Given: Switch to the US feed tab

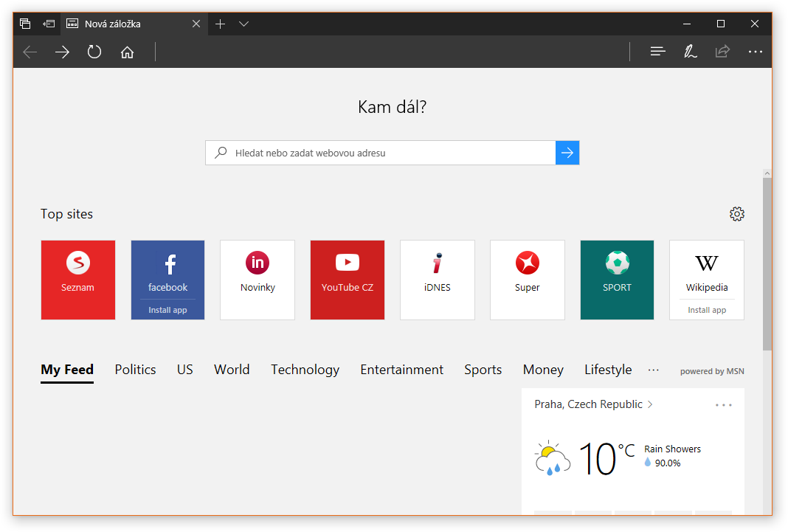Looking at the screenshot, I should pyautogui.click(x=185, y=370).
